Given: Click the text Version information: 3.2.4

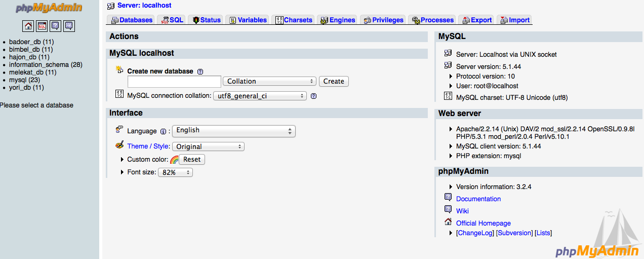Looking at the screenshot, I should coord(494,187).
